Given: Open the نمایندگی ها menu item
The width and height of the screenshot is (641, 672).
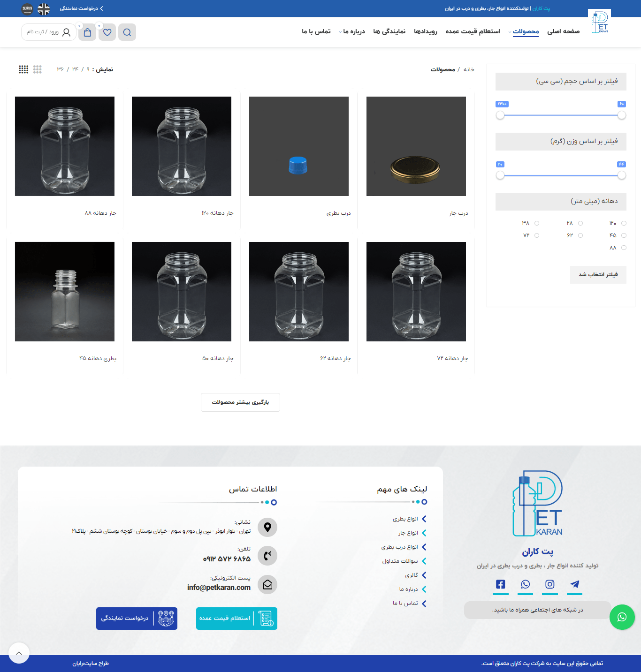Looking at the screenshot, I should (x=389, y=31).
